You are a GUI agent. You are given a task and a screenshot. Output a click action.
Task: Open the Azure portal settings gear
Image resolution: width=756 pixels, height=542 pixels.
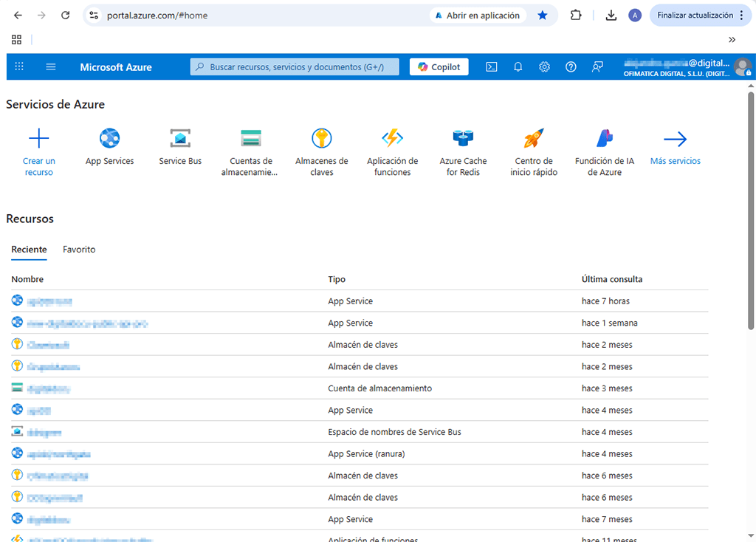coord(544,66)
